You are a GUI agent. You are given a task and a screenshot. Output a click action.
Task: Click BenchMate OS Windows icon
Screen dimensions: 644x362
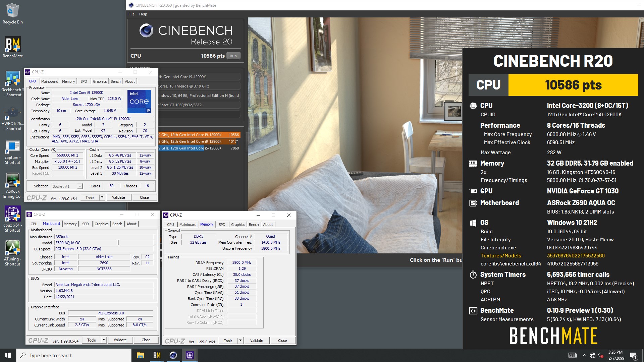[473, 223]
